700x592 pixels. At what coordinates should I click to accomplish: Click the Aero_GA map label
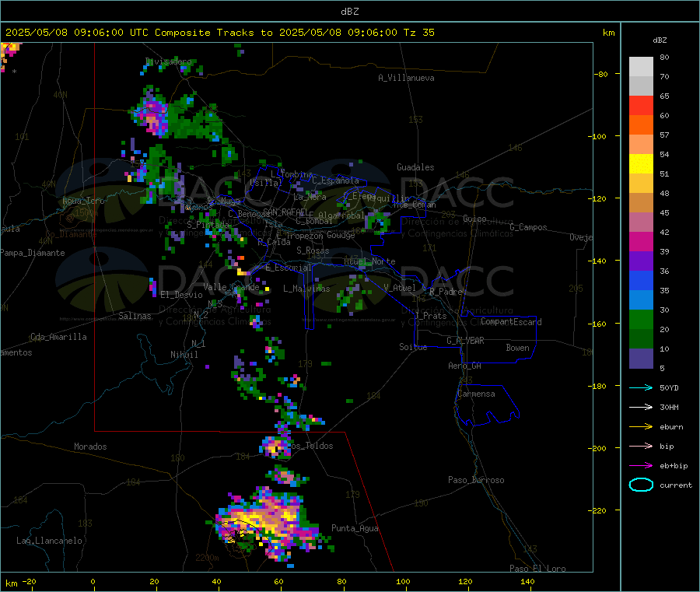464,366
